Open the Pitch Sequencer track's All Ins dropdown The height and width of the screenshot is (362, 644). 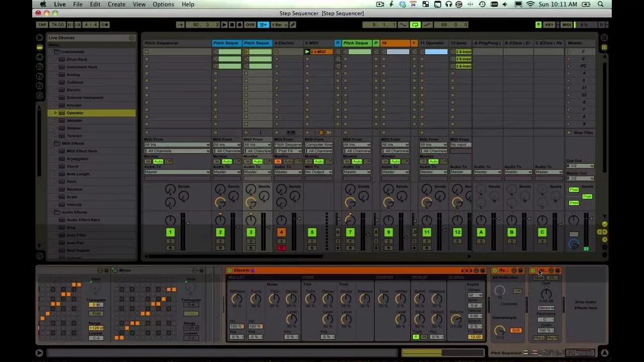pos(177,145)
